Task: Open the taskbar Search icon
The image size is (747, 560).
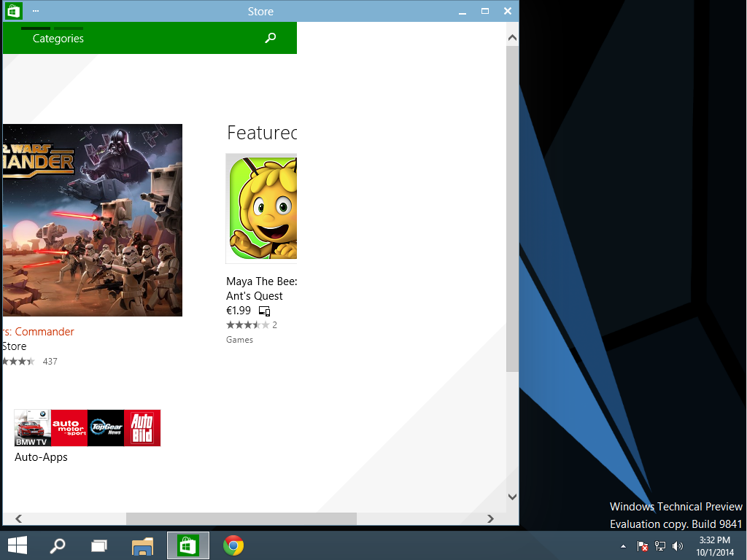Action: 58,545
